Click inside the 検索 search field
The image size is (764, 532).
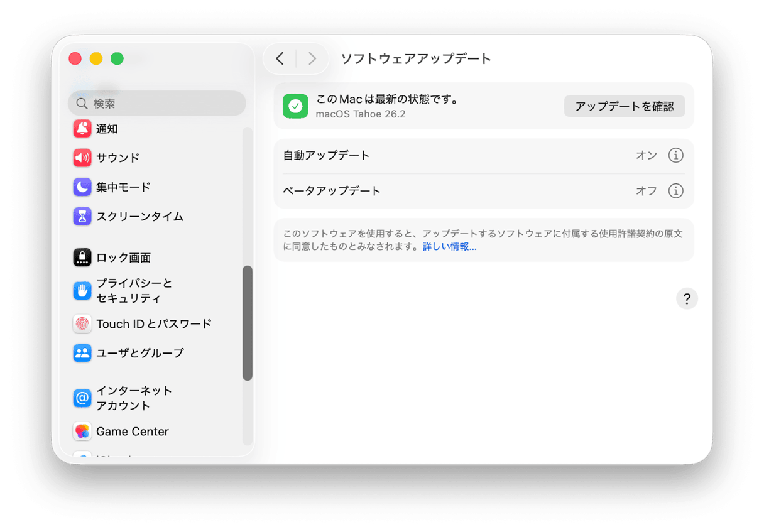156,103
